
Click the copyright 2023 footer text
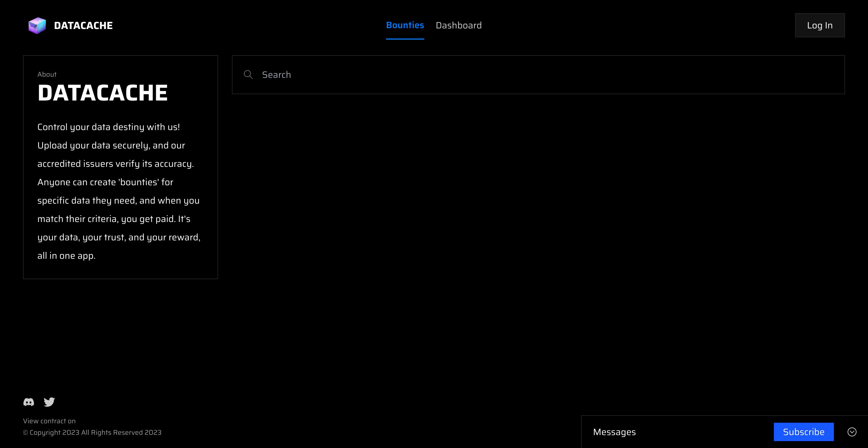92,432
